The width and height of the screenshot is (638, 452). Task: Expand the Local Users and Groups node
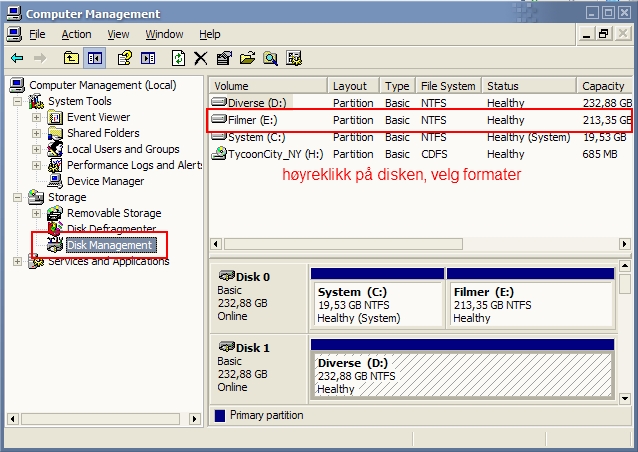coord(36,149)
